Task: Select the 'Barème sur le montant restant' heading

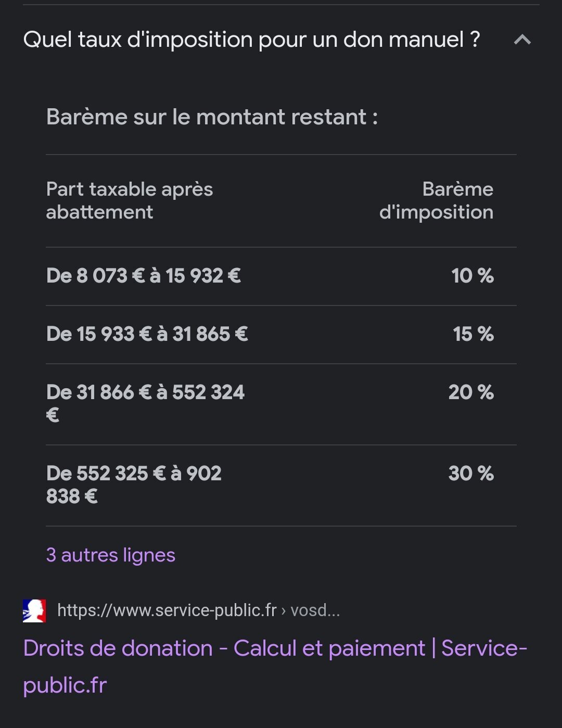Action: [212, 117]
